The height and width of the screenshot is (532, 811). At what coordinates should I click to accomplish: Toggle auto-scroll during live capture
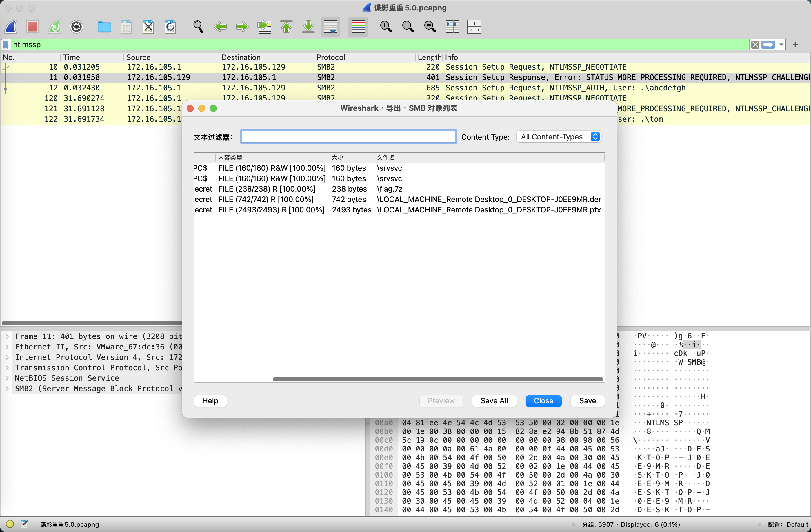tap(330, 27)
